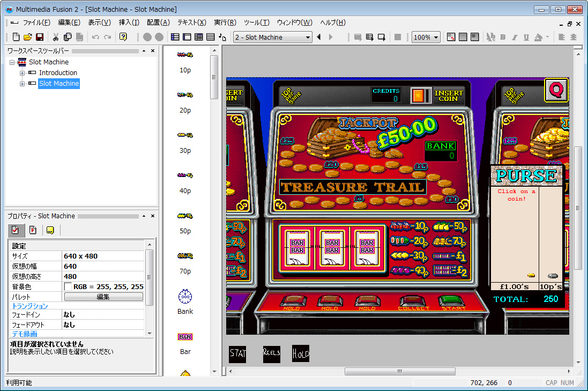Switch to Runtime options properties tab
This screenshot has width=588, height=391.
[33, 230]
